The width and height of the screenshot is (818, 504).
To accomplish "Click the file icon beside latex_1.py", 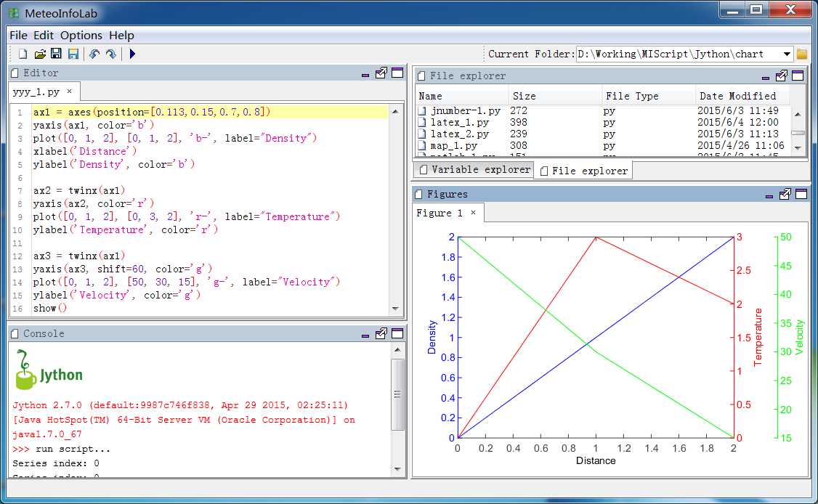I will pos(422,123).
